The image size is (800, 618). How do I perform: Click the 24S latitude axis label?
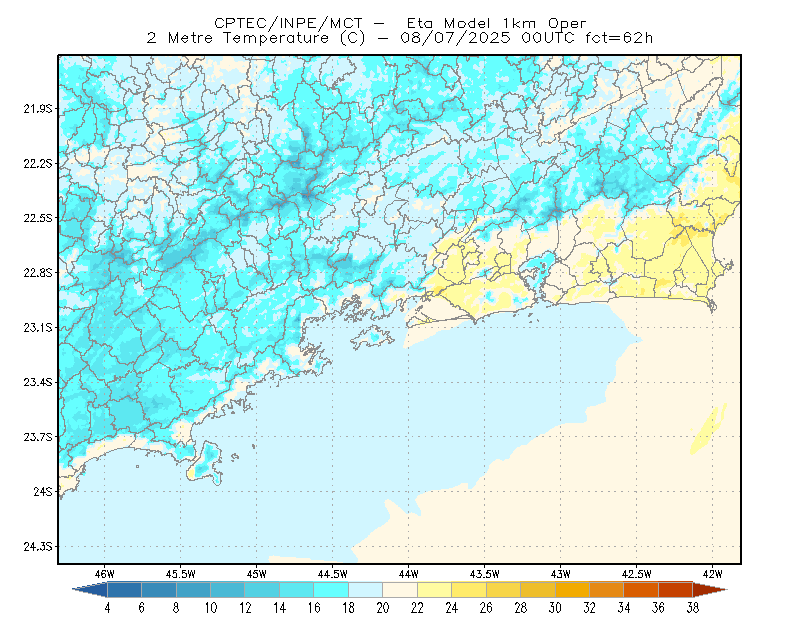tap(43, 491)
